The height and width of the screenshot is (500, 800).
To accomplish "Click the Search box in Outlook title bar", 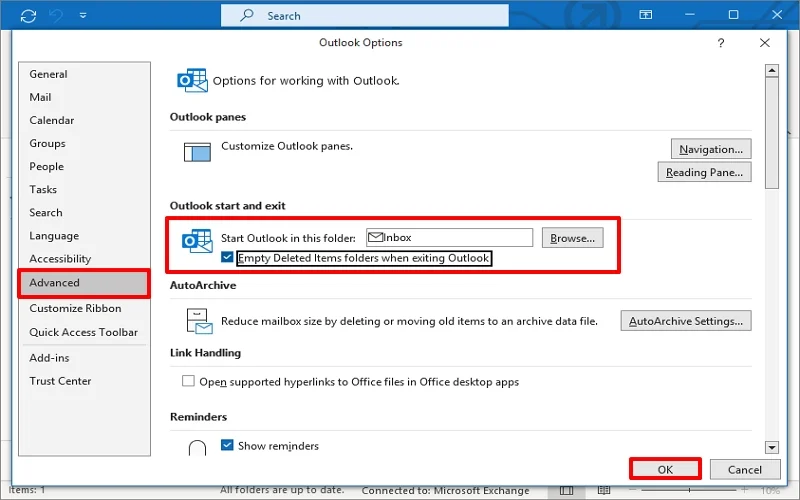I will (x=364, y=16).
